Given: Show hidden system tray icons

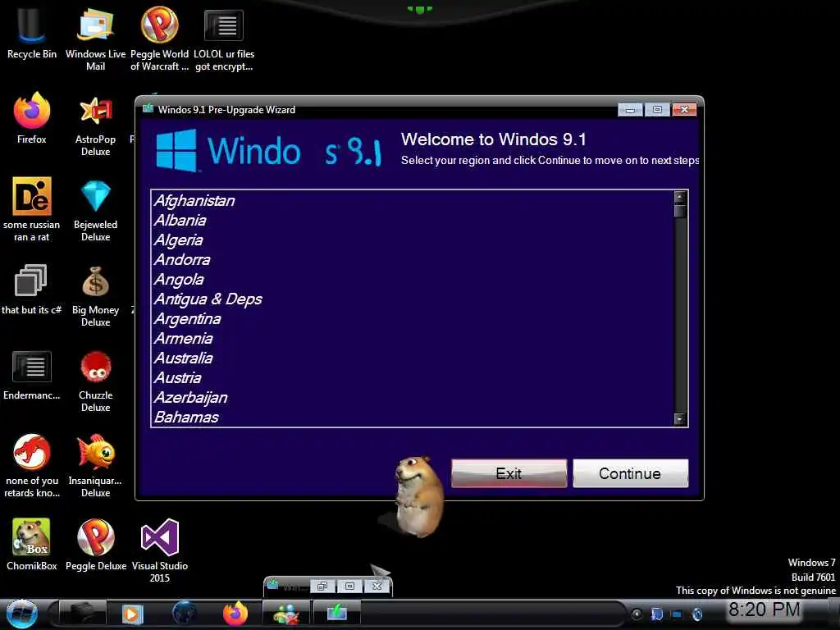Looking at the screenshot, I should coord(637,614).
